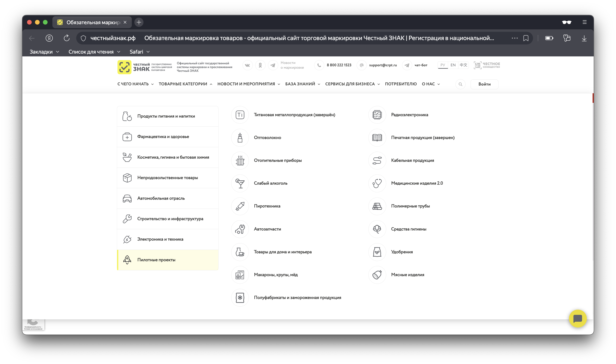
Task: Click the VK social network icon
Action: tap(247, 65)
